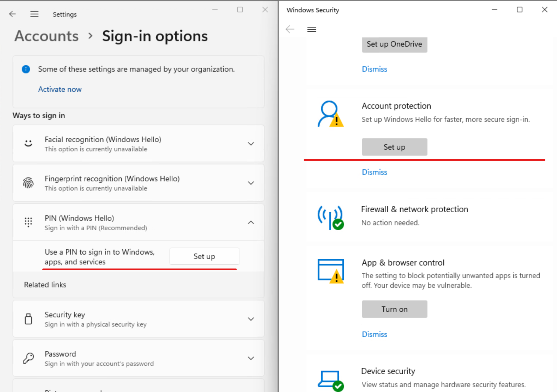Click the PIN keypad icon
557x392 pixels.
point(28,222)
